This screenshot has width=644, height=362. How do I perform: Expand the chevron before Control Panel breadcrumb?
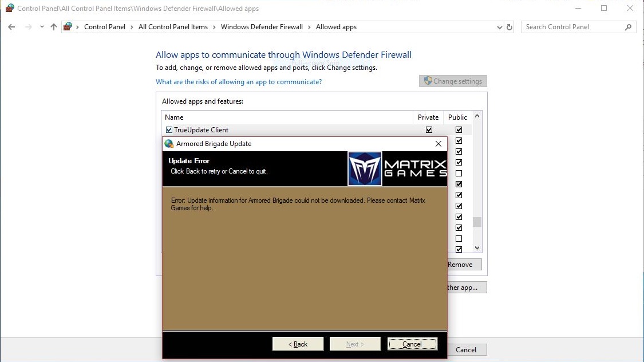(x=77, y=27)
